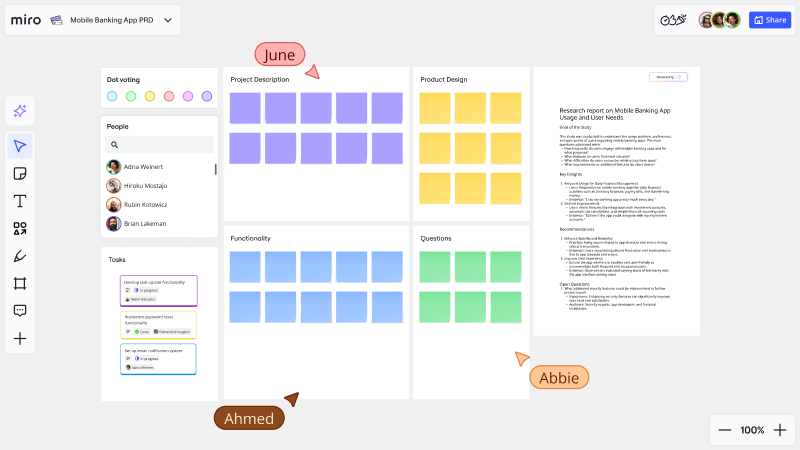Open the Miro AI sparkle tool
This screenshot has width=800, height=450.
pos(20,111)
